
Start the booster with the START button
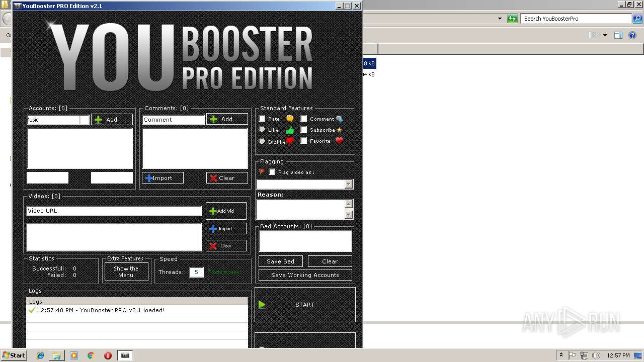[x=305, y=305]
